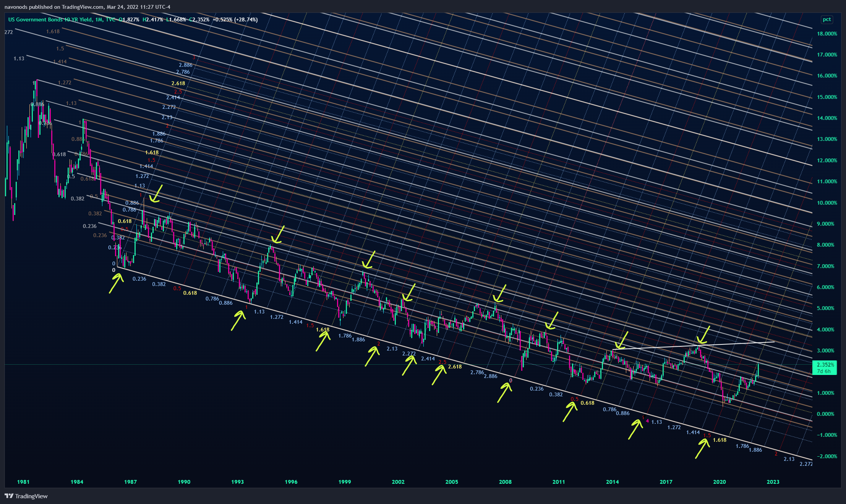Click the 2020 year label on time axis
Viewport: 846px width, 504px height.
(720, 482)
